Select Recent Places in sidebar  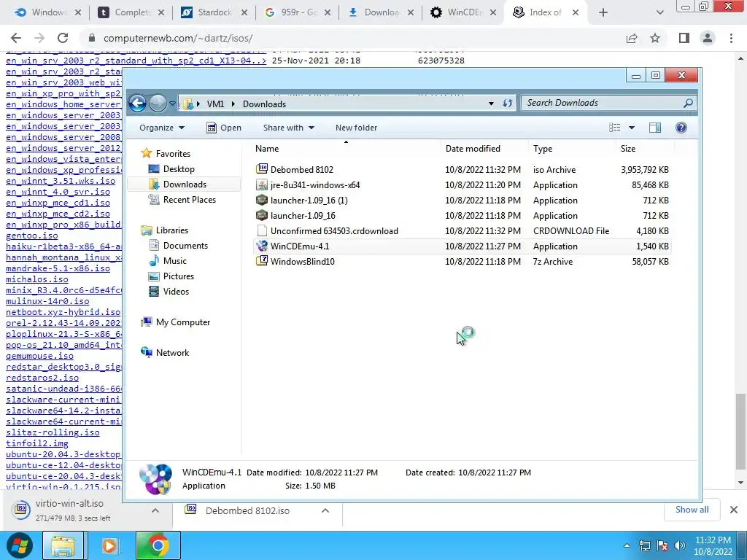[x=189, y=200]
